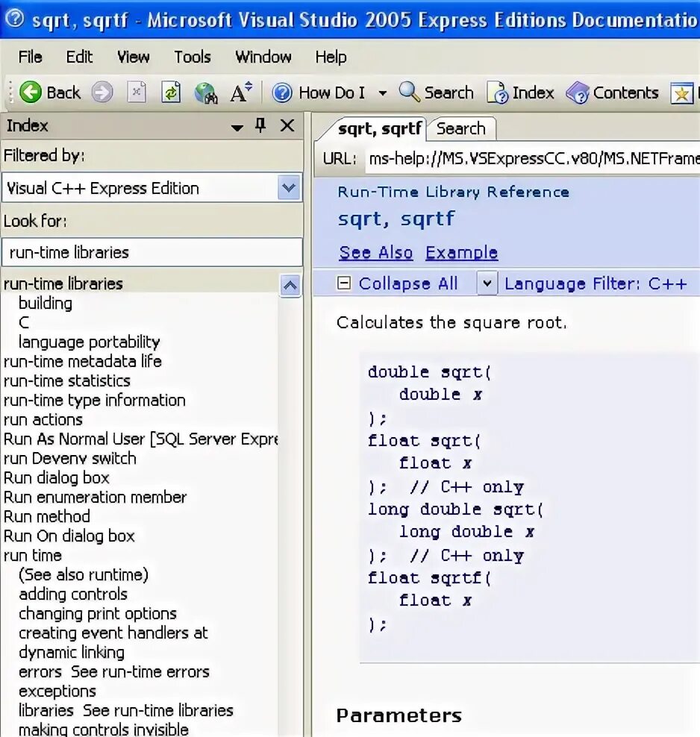
Task: Select 'exceptions' index subentry
Action: pos(57,691)
